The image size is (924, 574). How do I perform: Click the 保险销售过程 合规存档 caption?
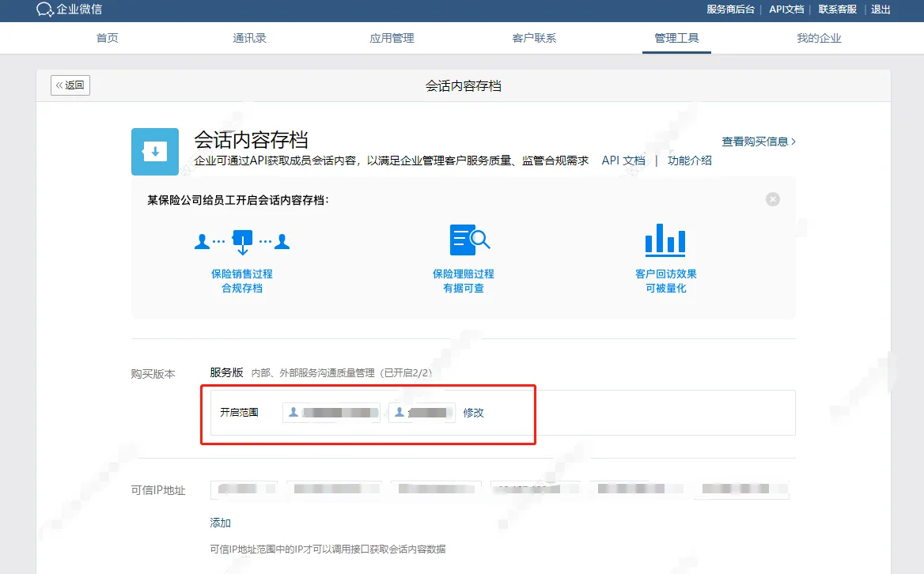tap(242, 281)
